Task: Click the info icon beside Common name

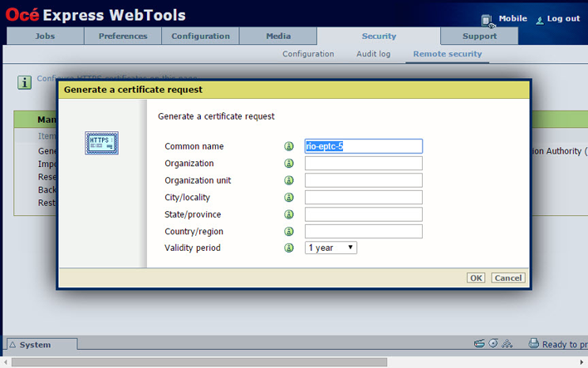Action: (x=289, y=146)
